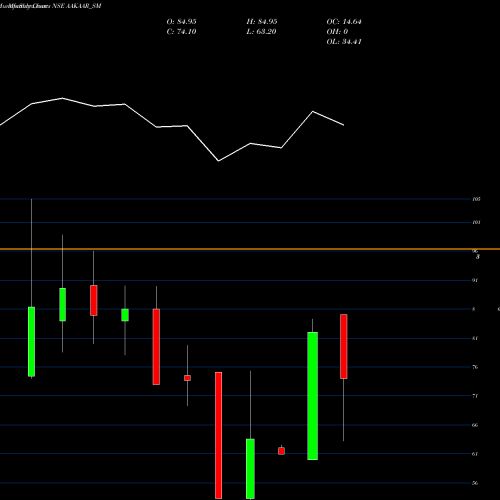Click the OL: 34.41 reading
This screenshot has width=500, height=500.
(x=344, y=42)
